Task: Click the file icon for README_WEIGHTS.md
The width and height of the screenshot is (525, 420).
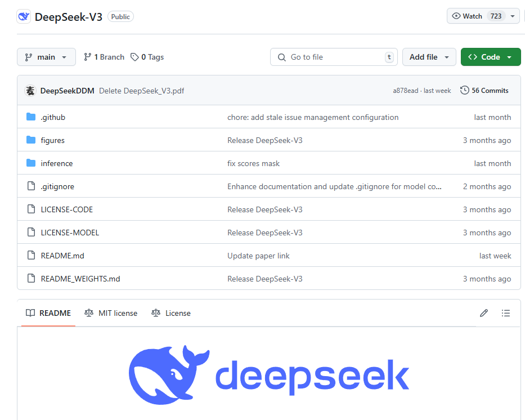Action: click(x=31, y=278)
